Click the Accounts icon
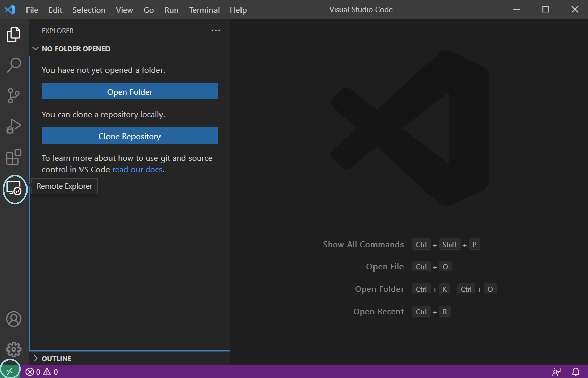588x378 pixels. click(14, 319)
